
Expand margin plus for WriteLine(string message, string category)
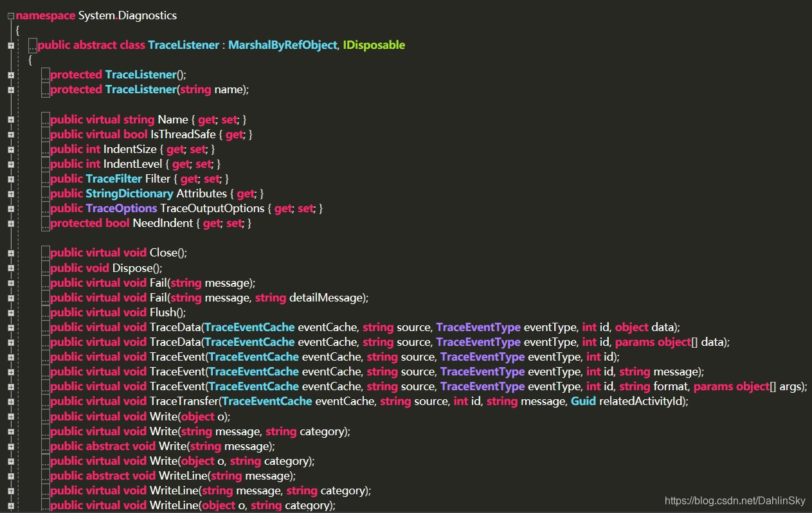tap(11, 491)
